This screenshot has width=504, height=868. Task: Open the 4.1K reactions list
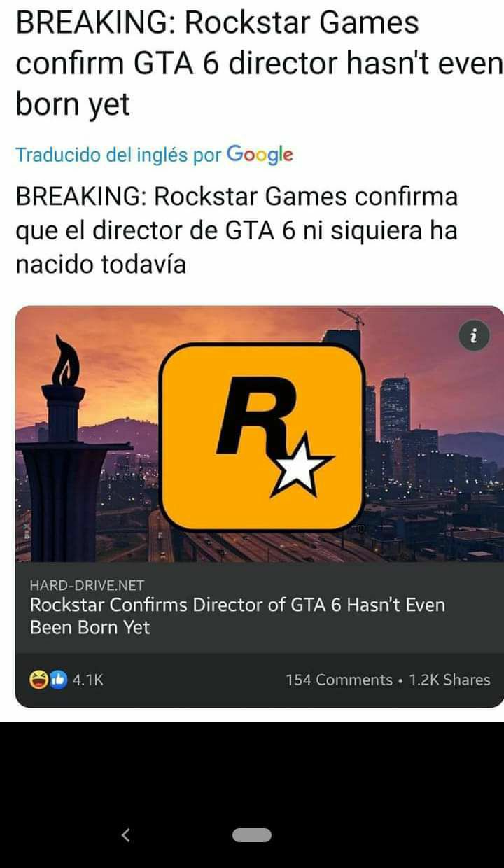[x=88, y=680]
